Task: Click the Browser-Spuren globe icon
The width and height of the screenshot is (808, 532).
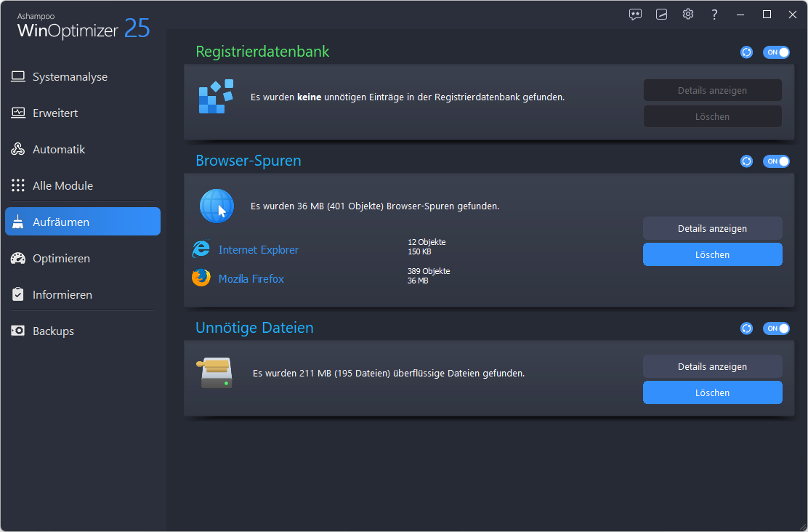Action: pos(217,206)
